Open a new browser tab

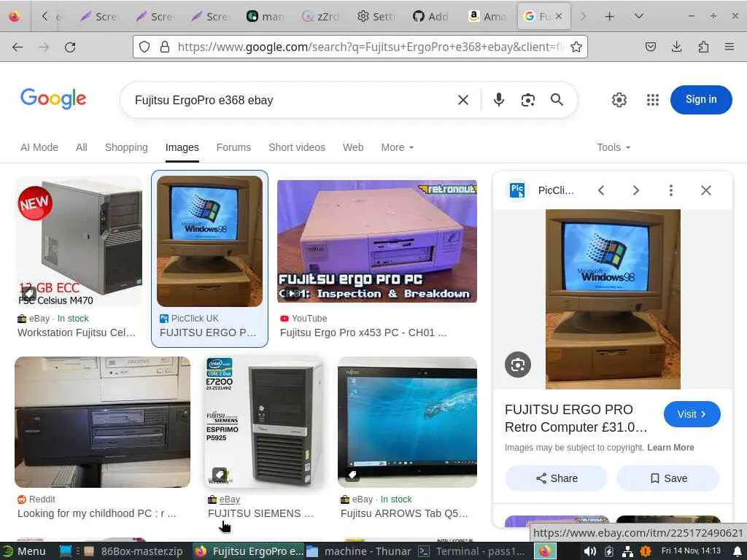click(609, 16)
